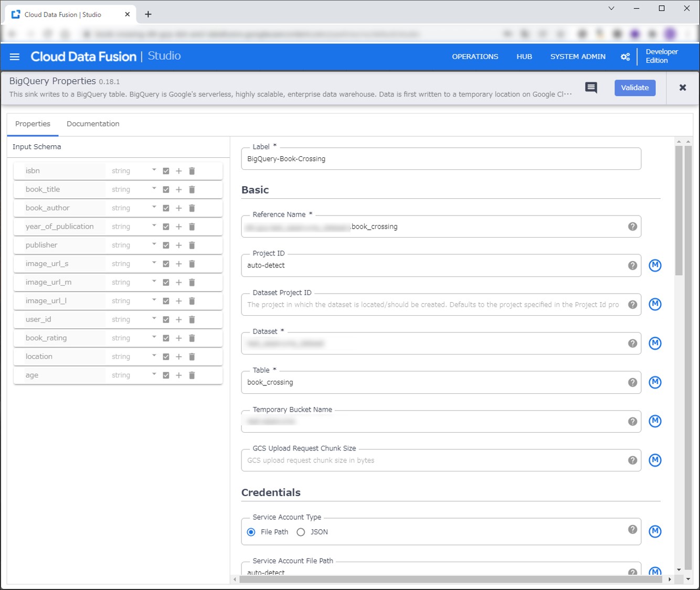This screenshot has width=700, height=590.
Task: Toggle nullable checkbox for age
Action: 166,375
